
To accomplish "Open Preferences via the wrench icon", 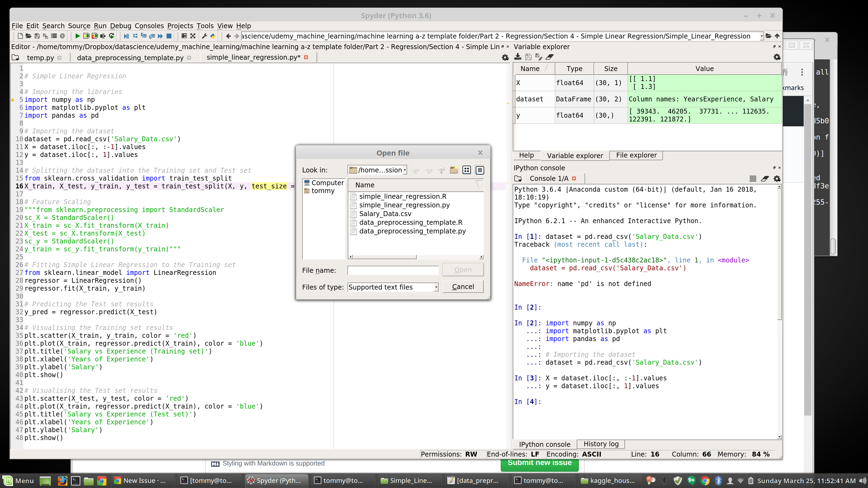I will 204,36.
